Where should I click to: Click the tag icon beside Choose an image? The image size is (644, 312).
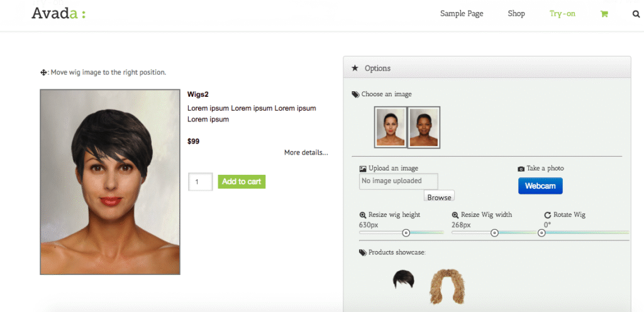(355, 94)
